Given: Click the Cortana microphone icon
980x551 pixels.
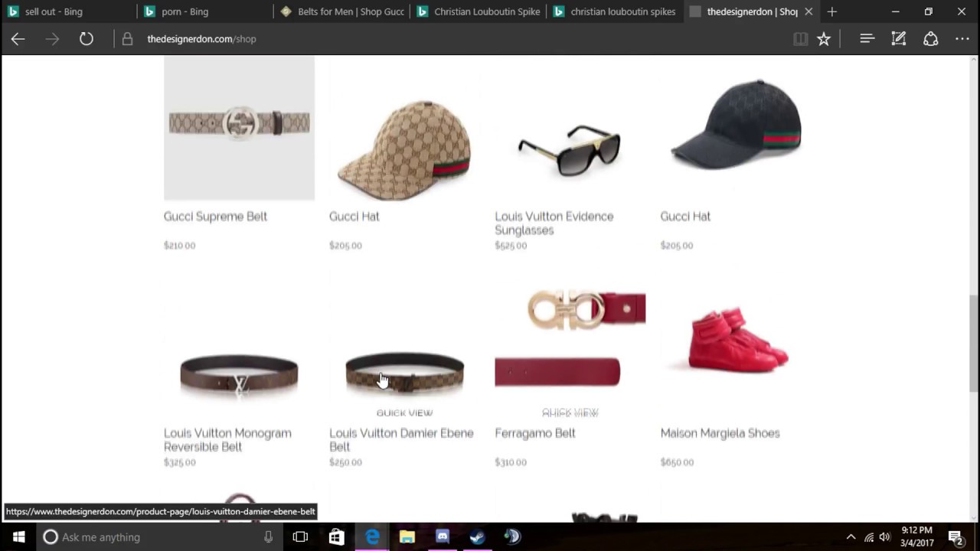Looking at the screenshot, I should click(268, 537).
